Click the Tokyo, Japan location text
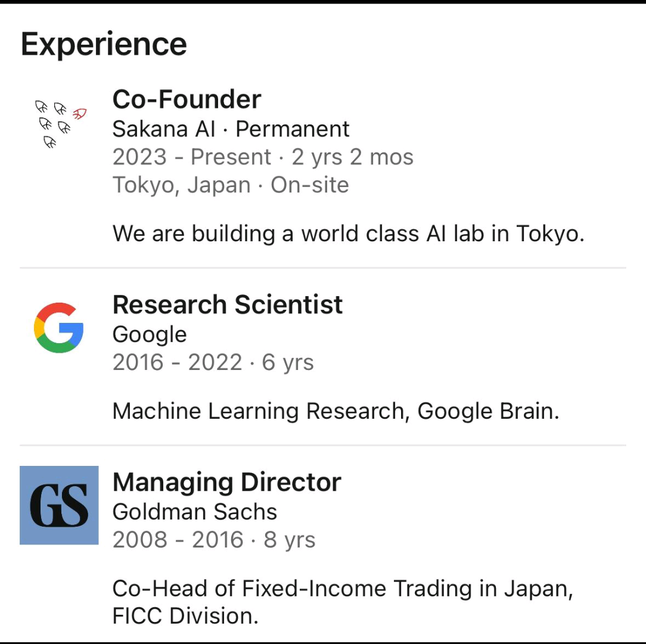 [181, 185]
